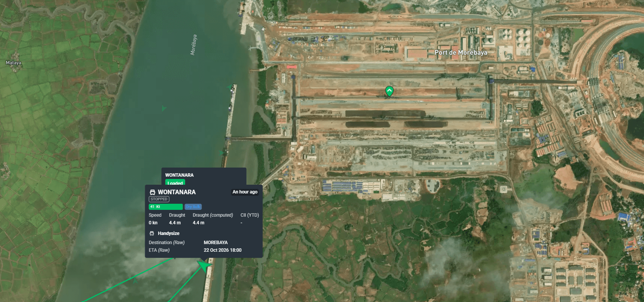The width and height of the screenshot is (644, 302).
Task: Click the "Destination (Raw)" field label
Action: (167, 243)
